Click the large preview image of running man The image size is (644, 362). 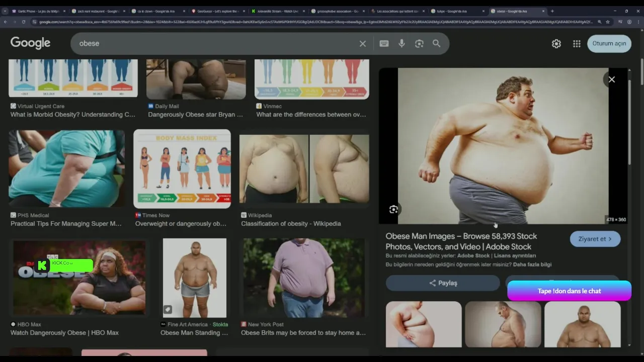503,146
